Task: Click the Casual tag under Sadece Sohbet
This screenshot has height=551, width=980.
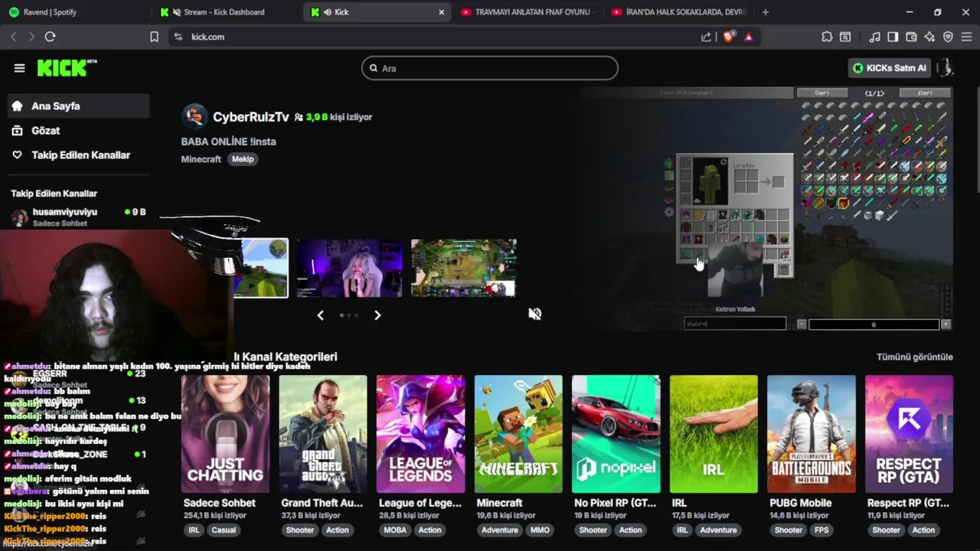Action: click(x=224, y=530)
